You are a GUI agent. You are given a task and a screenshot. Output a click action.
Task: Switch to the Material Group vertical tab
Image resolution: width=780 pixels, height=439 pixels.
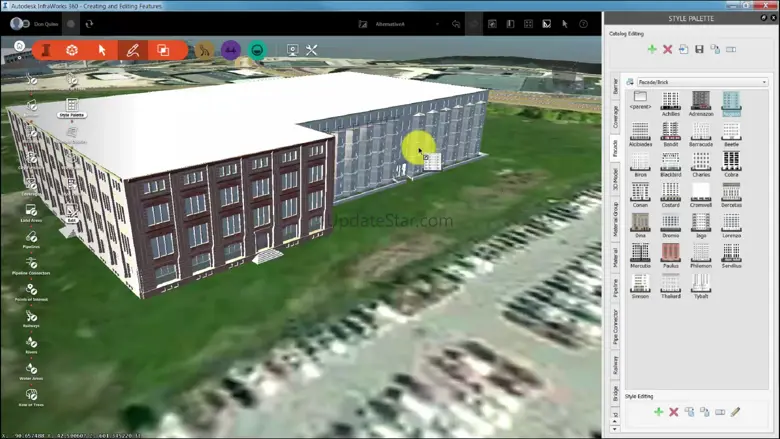coord(615,219)
